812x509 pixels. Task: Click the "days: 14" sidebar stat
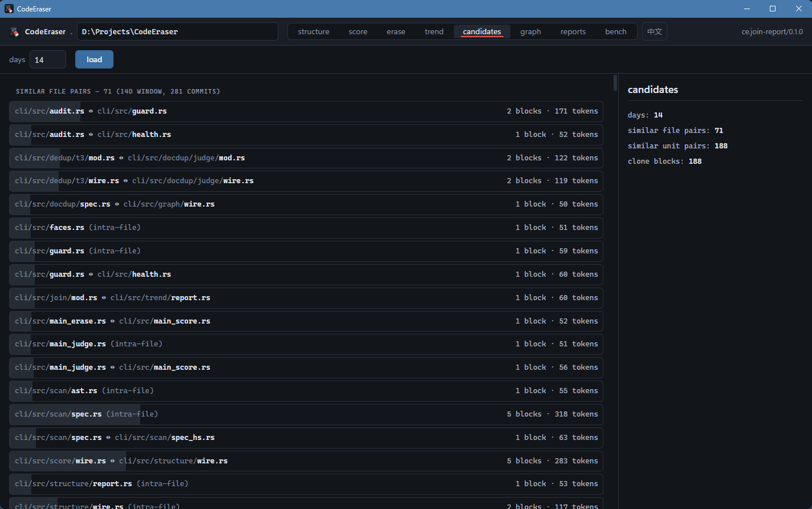(x=645, y=115)
